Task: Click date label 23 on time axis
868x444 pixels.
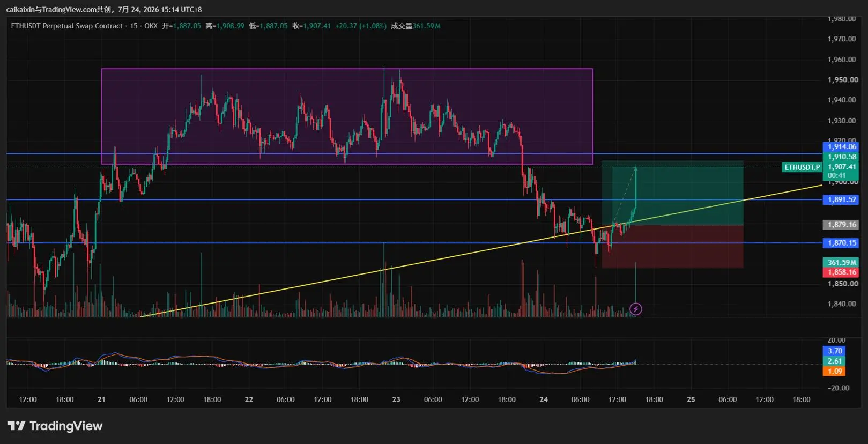Action: pos(396,399)
